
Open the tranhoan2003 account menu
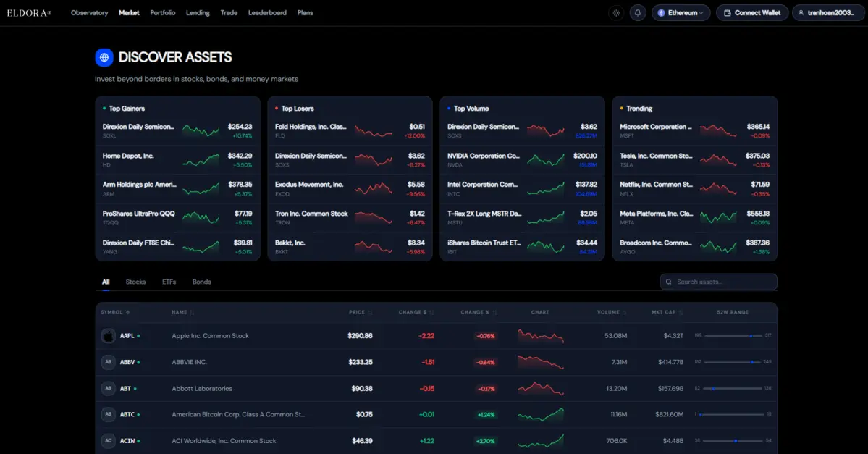point(827,13)
